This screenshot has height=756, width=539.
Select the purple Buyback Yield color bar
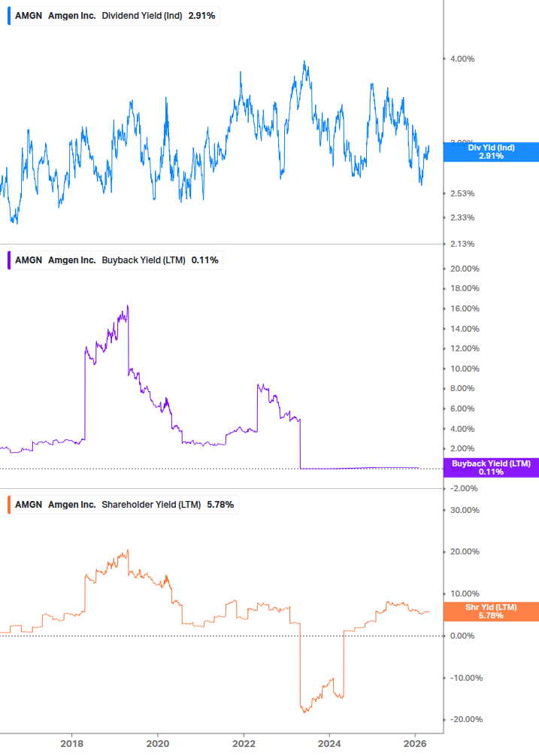[x=9, y=260]
